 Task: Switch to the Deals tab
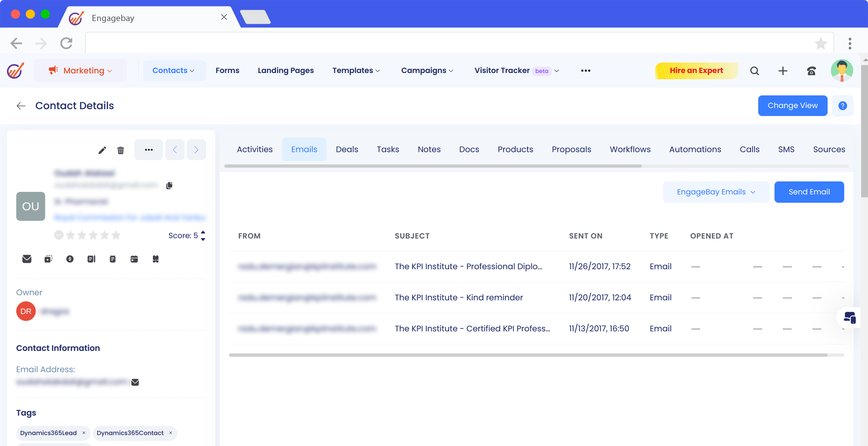pyautogui.click(x=347, y=149)
